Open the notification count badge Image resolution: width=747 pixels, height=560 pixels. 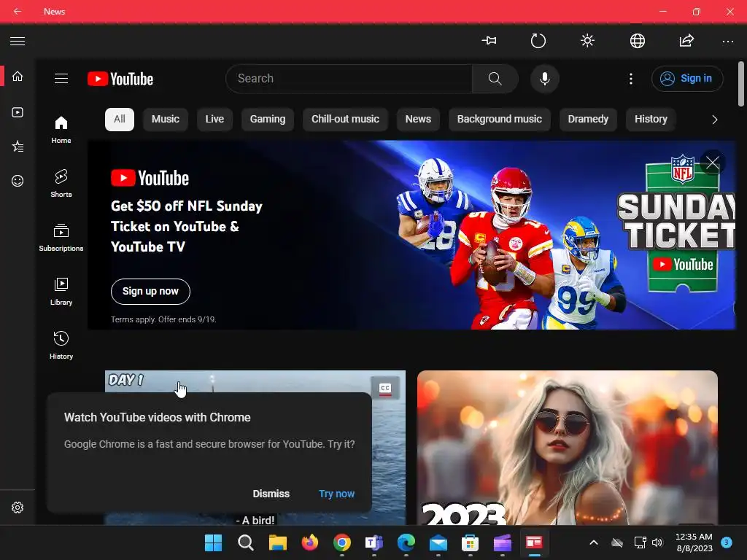(x=727, y=542)
